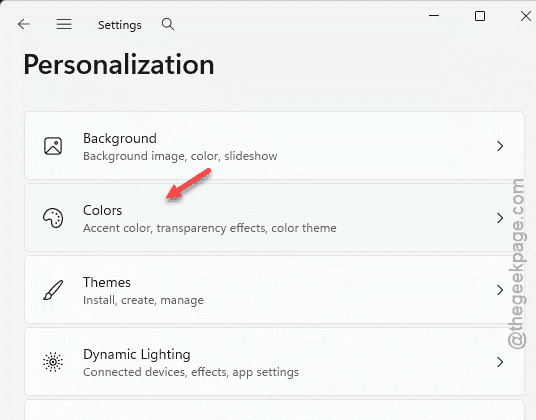The image size is (536, 420).
Task: Minimize the Settings window
Action: point(434,16)
